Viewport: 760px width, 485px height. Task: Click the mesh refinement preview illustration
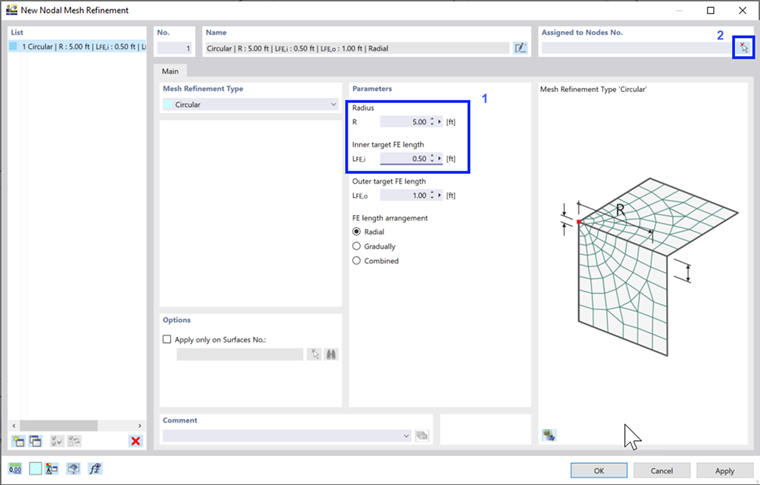(649, 266)
